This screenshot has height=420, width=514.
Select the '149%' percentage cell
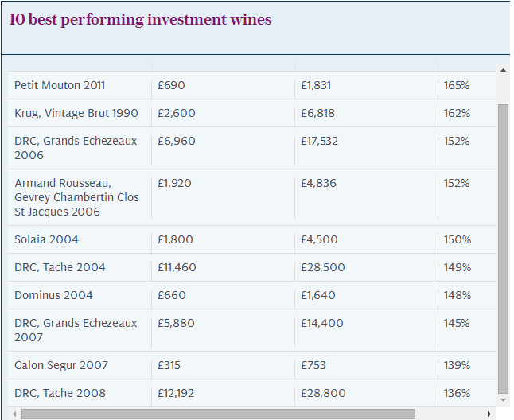click(467, 267)
